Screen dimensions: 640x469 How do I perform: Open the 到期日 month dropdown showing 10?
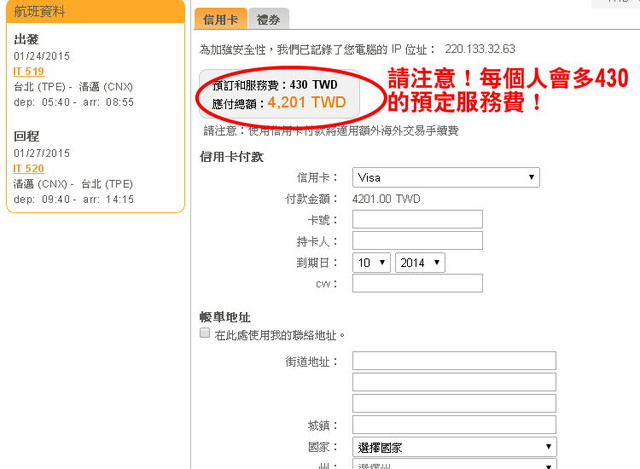(370, 263)
